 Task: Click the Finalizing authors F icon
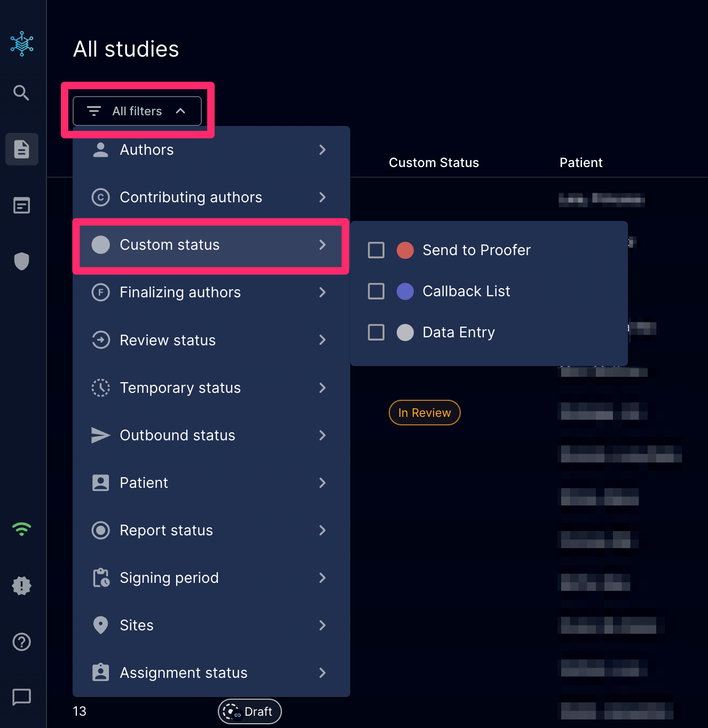click(100, 292)
